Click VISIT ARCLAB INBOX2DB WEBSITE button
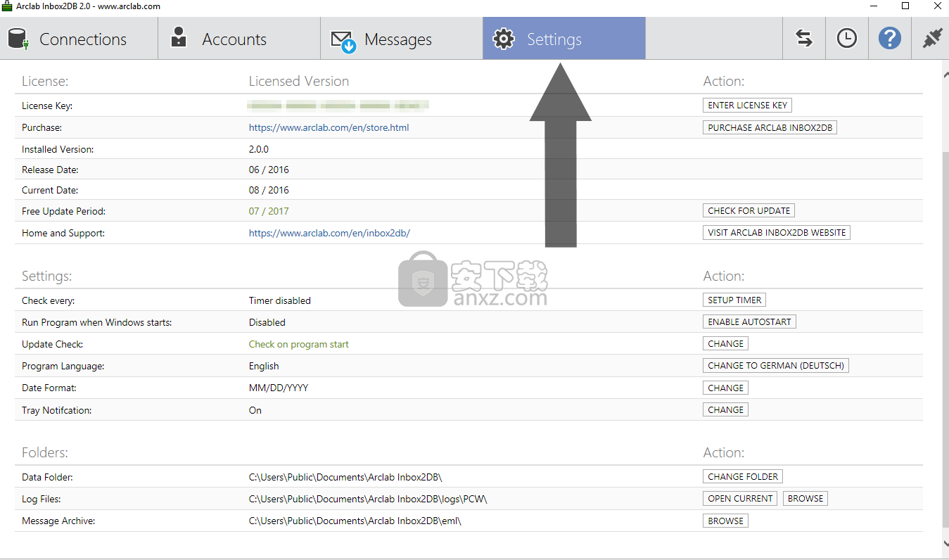Image resolution: width=949 pixels, height=560 pixels. pyautogui.click(x=777, y=232)
